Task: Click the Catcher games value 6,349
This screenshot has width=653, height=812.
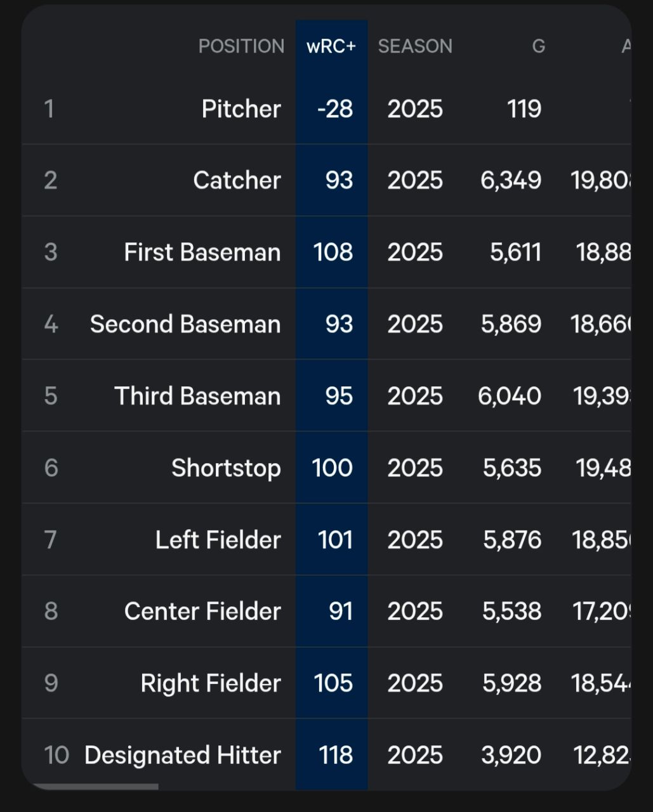Action: 511,181
